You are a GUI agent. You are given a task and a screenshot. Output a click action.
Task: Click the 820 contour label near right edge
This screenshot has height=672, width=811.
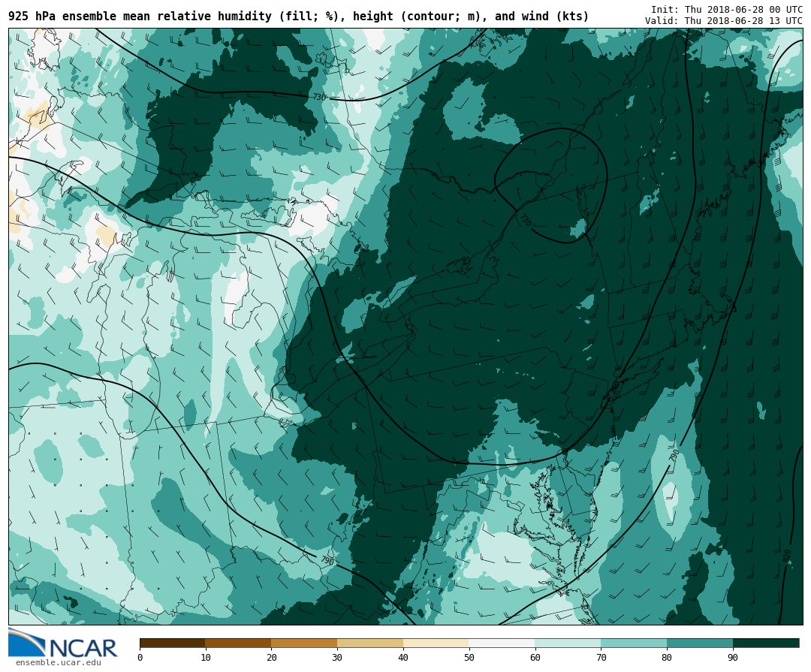(787, 556)
